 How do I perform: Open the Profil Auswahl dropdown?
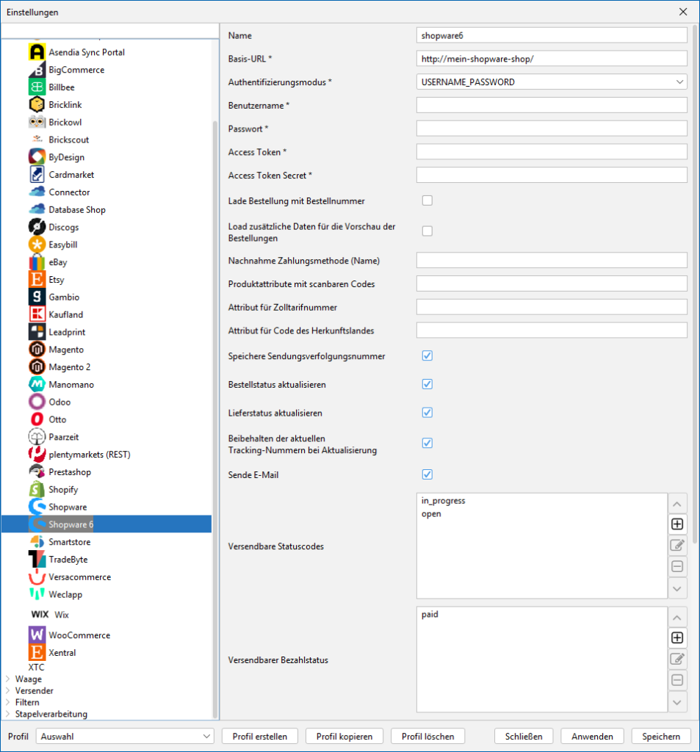pos(125,736)
